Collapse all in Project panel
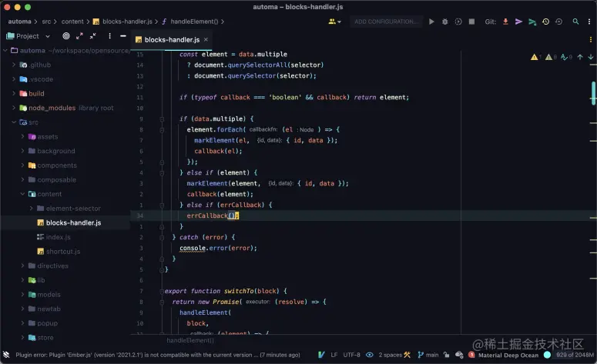This screenshot has height=364, width=597. pos(93,35)
